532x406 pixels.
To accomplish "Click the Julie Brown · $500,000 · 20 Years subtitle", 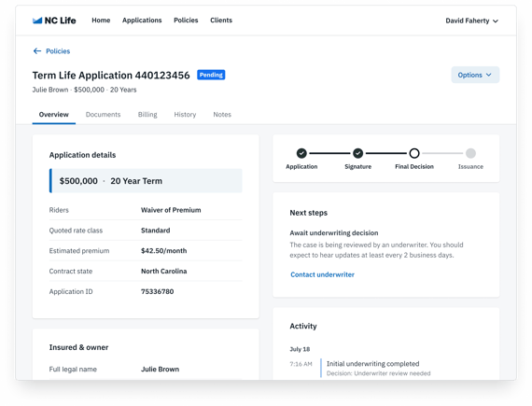I will pyautogui.click(x=84, y=90).
